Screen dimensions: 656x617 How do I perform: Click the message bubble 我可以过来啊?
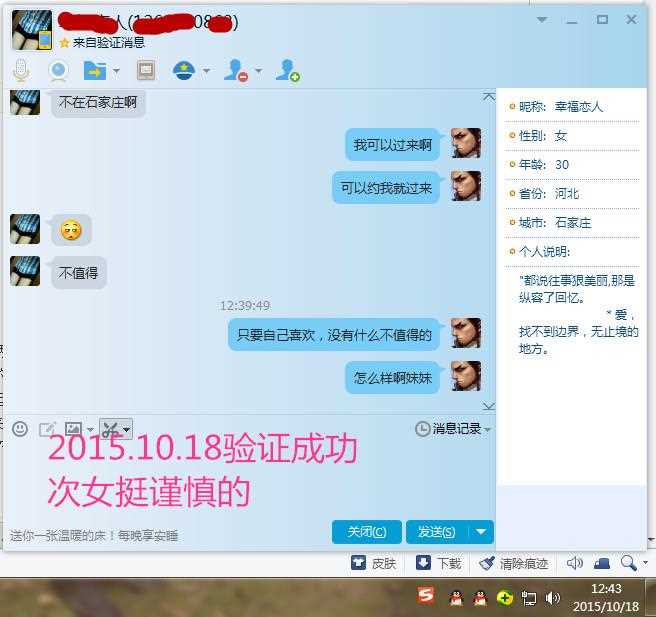pyautogui.click(x=392, y=145)
